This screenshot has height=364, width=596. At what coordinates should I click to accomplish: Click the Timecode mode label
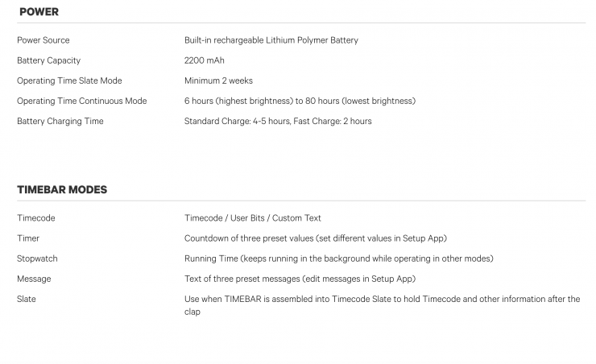tap(35, 218)
